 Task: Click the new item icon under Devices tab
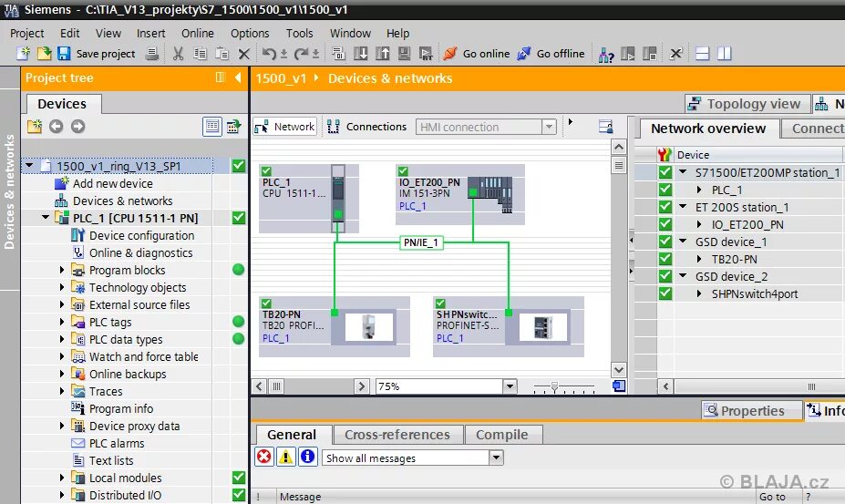pos(35,126)
